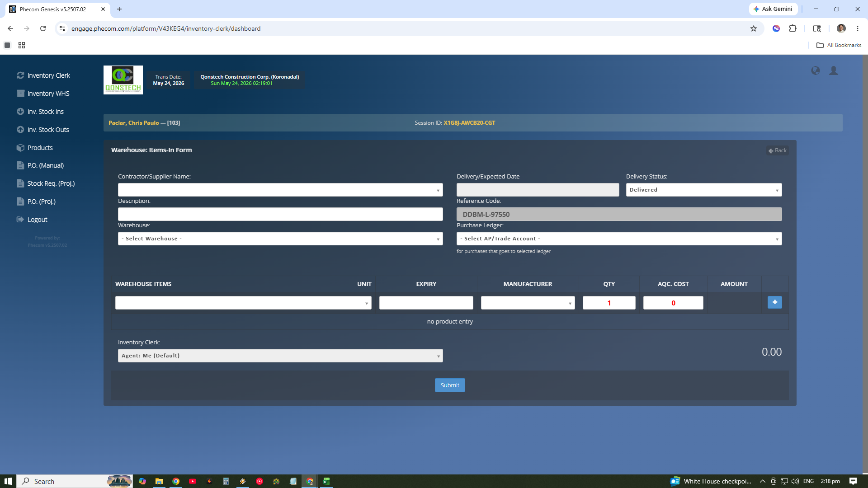Open Excel from the taskbar
Image resolution: width=868 pixels, height=488 pixels.
click(x=326, y=481)
